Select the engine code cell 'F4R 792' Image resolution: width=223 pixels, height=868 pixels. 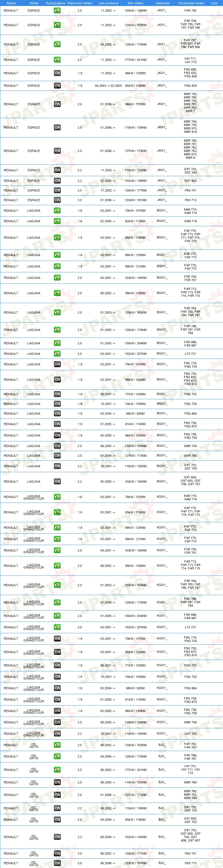point(190,11)
